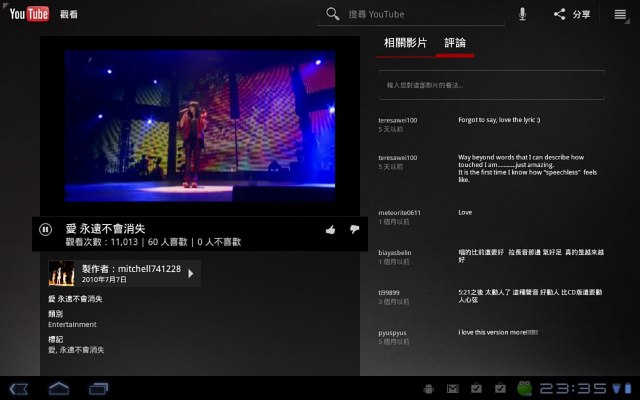Select pyuspyus username
The width and height of the screenshot is (640, 400).
click(392, 333)
